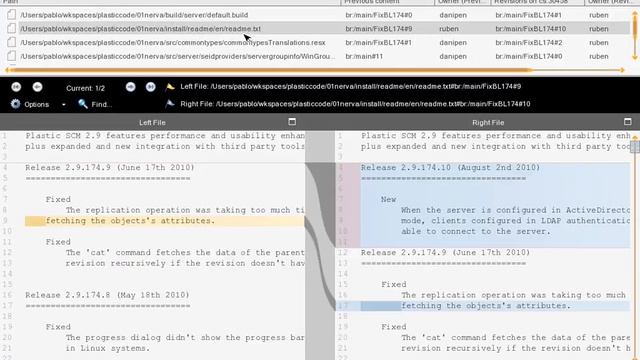Click the New heading in the right pane
Viewport: 640px width, 360px height.
pos(389,200)
